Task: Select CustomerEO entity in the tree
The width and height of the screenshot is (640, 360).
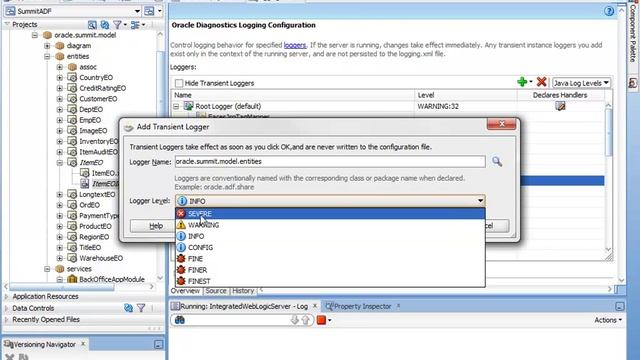Action: (x=98, y=99)
